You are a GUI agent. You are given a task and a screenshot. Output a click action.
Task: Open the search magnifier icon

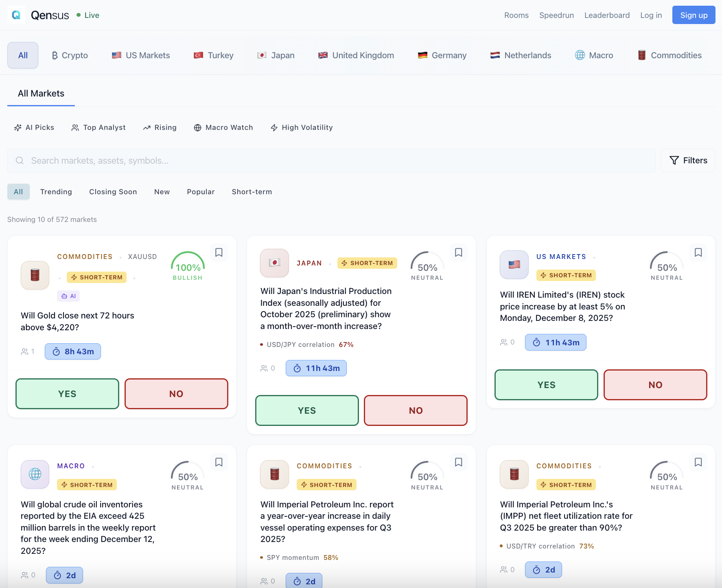pyautogui.click(x=20, y=160)
